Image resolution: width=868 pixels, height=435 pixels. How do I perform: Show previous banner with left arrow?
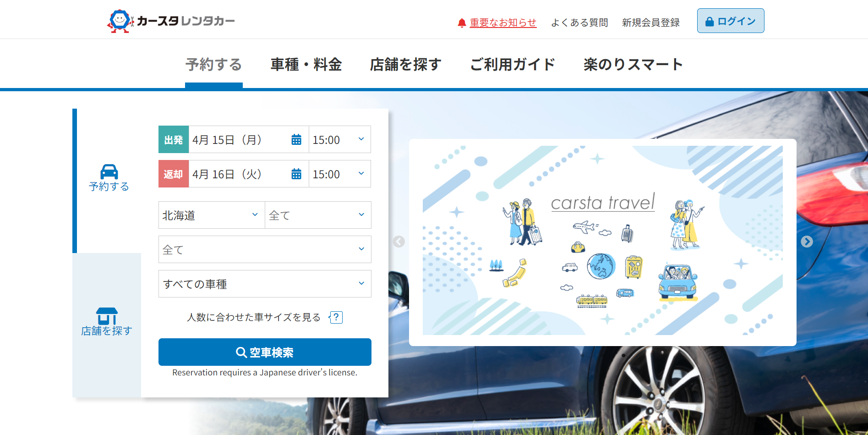399,242
